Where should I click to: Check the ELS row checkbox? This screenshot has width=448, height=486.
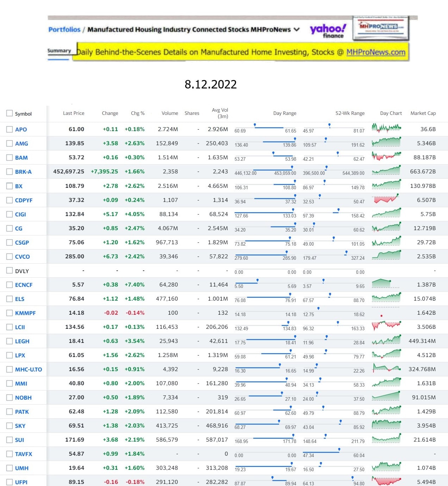coord(10,299)
